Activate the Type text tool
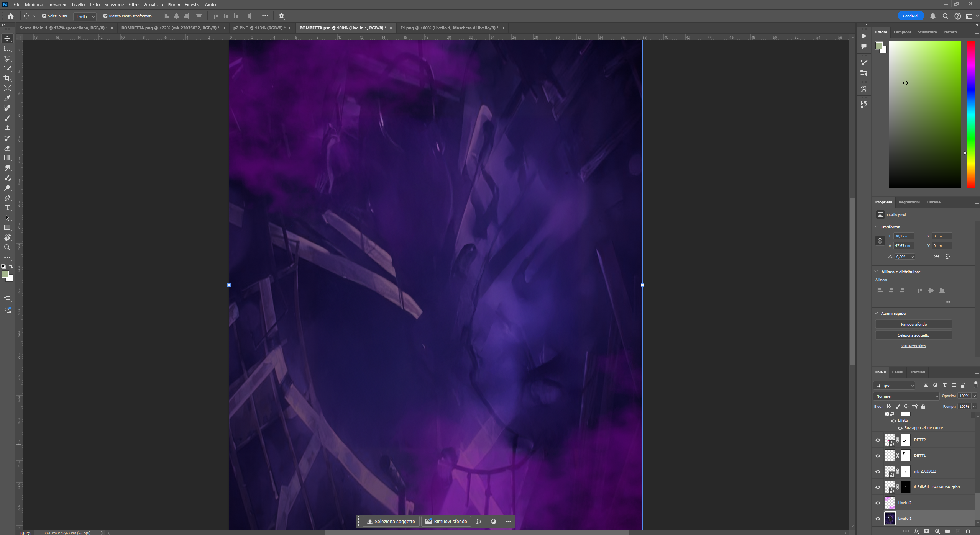Image resolution: width=980 pixels, height=535 pixels. point(7,208)
